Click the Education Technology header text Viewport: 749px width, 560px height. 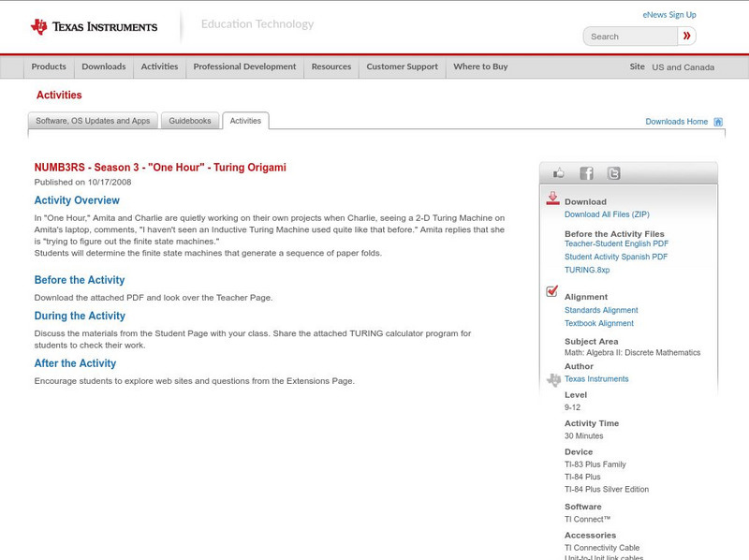pos(257,24)
